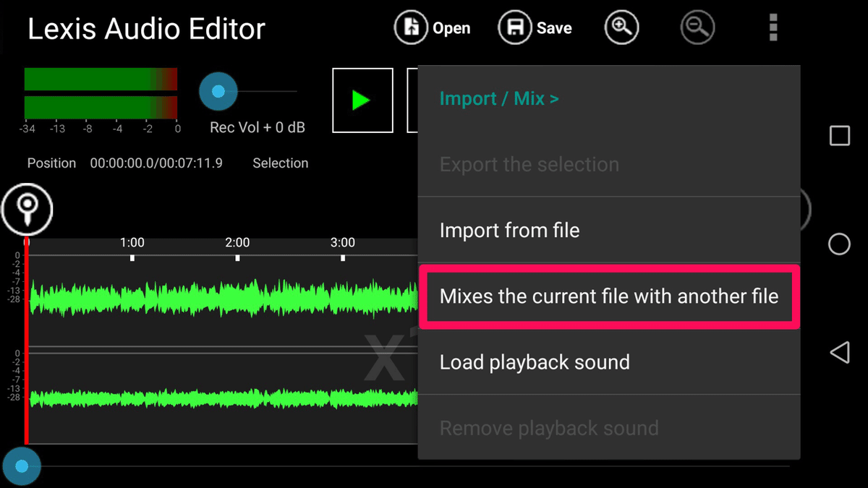The height and width of the screenshot is (488, 868).
Task: Open a file with the Open button
Action: point(433,28)
